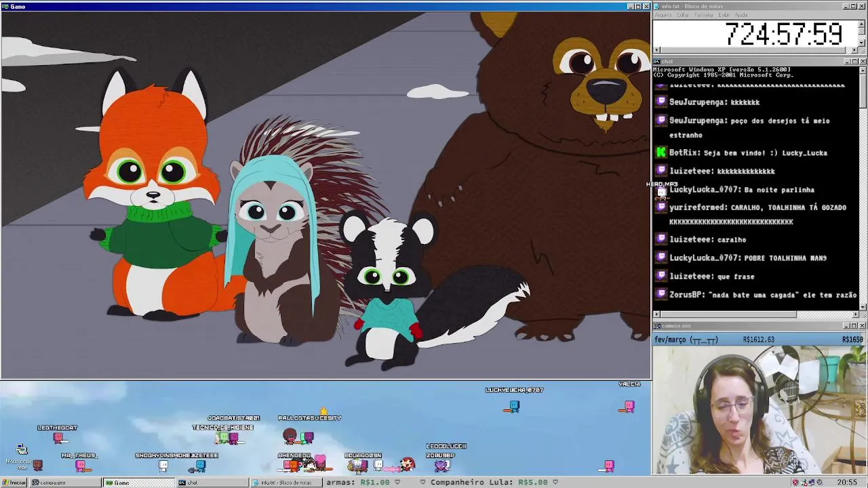Click Twitch badge beside yurireformed message
This screenshot has height=488, width=868.
pos(661,207)
